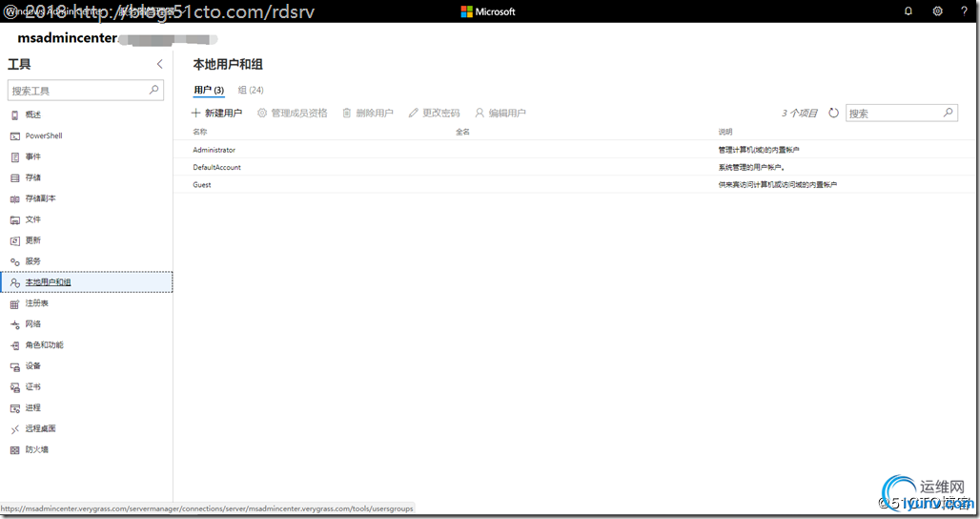Sort by 说明 column header
Viewport: 980px width, 519px height.
[725, 132]
